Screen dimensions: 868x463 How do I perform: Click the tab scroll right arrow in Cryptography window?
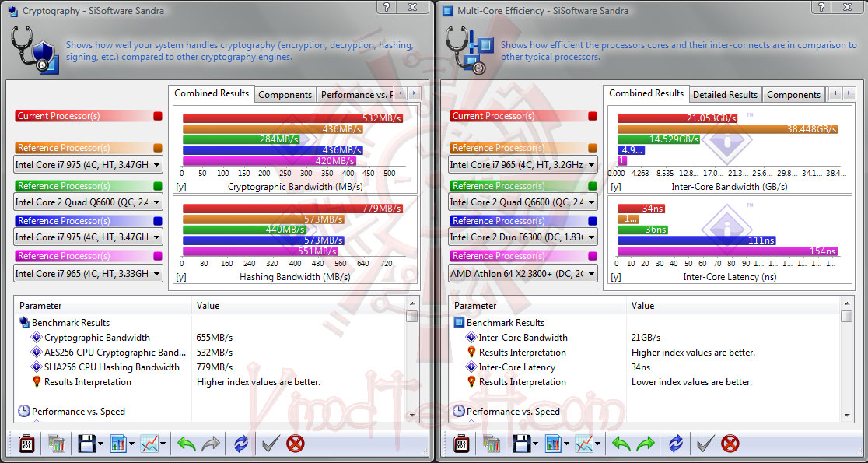[414, 93]
